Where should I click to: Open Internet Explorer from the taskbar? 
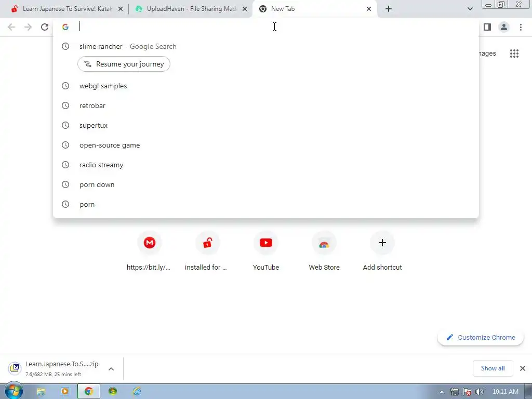(x=137, y=392)
